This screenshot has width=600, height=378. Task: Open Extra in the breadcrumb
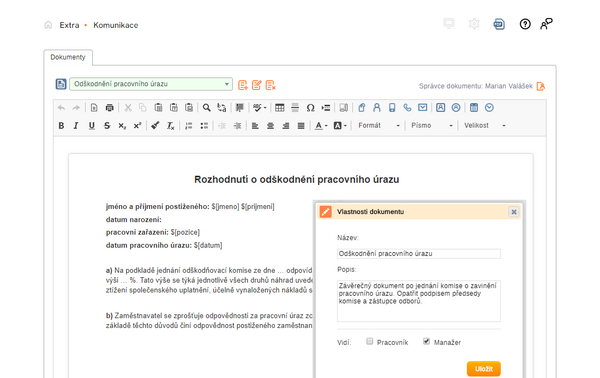(x=69, y=25)
